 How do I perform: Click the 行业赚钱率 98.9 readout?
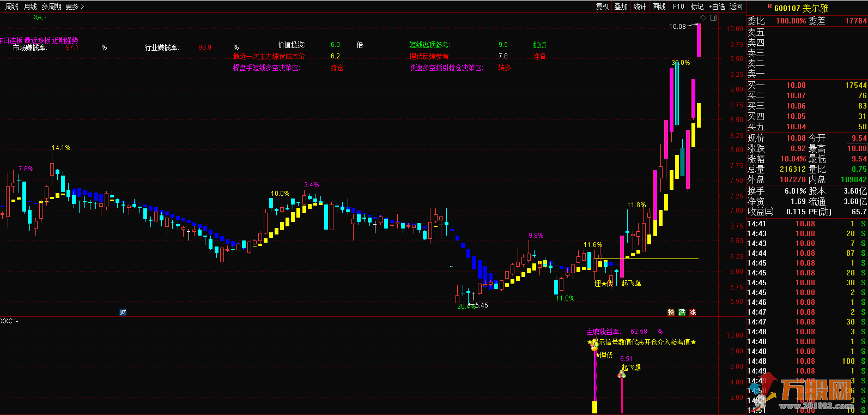[x=178, y=47]
